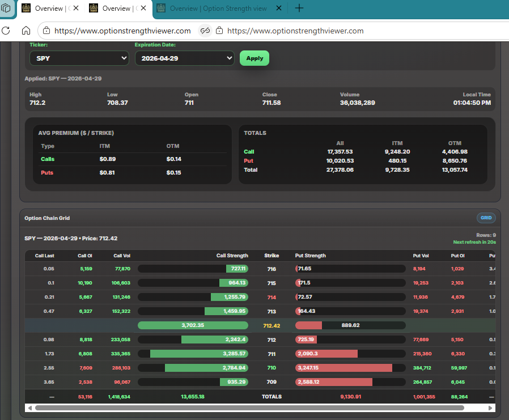Viewport: 509px width, 420px height.
Task: Open the Ticker dropdown showing SPY
Action: tap(79, 58)
